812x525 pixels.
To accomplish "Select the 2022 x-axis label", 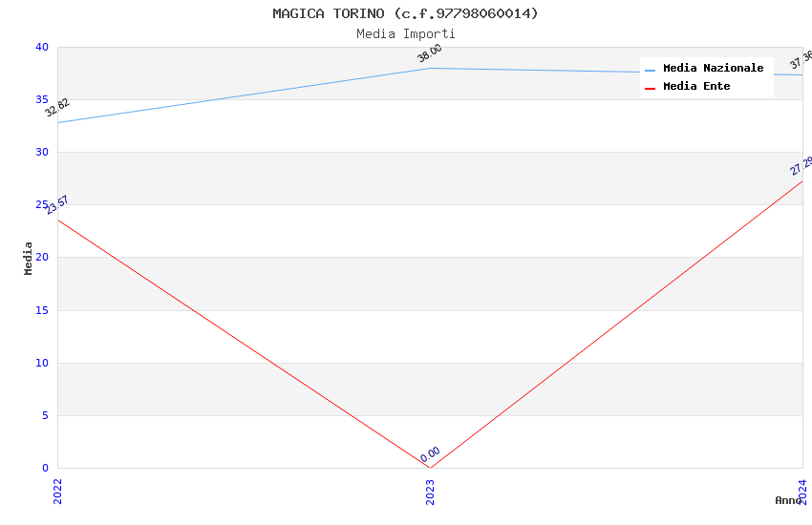I will tap(57, 490).
